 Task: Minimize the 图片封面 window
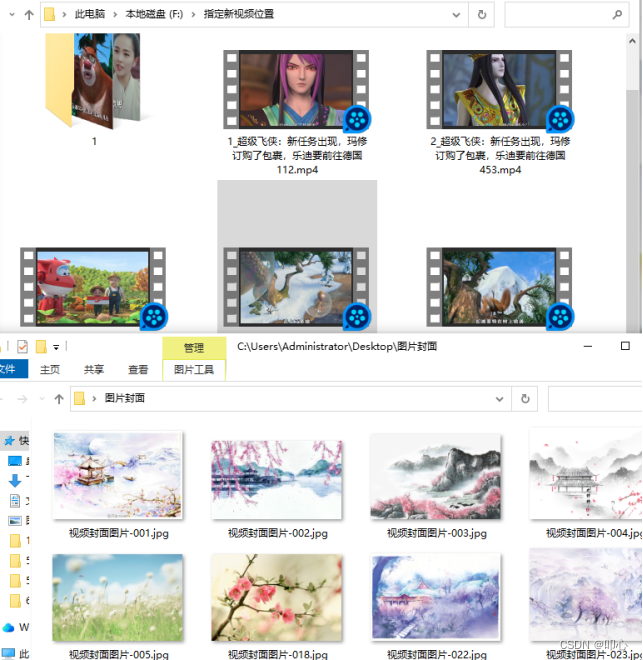[x=588, y=346]
